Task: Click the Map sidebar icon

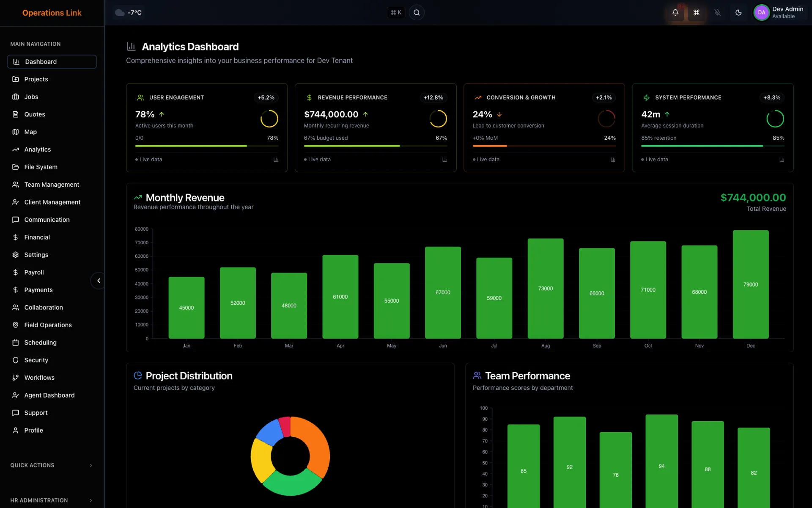Action: [16, 132]
